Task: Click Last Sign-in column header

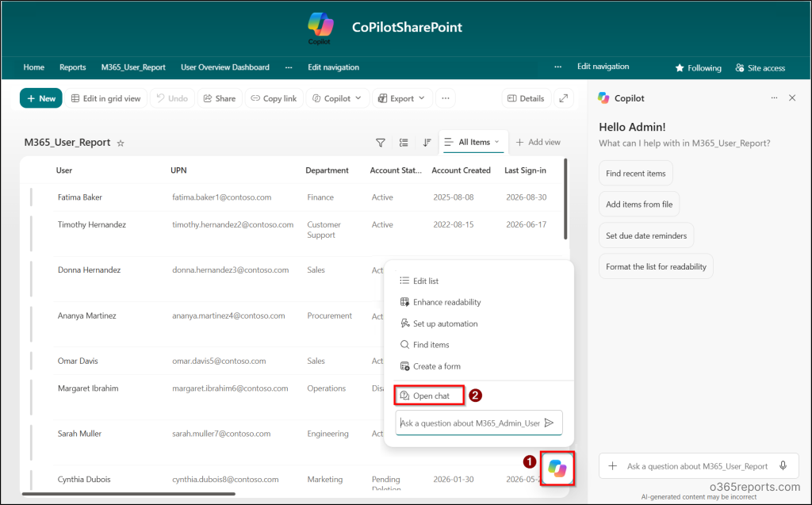Action: (x=525, y=170)
